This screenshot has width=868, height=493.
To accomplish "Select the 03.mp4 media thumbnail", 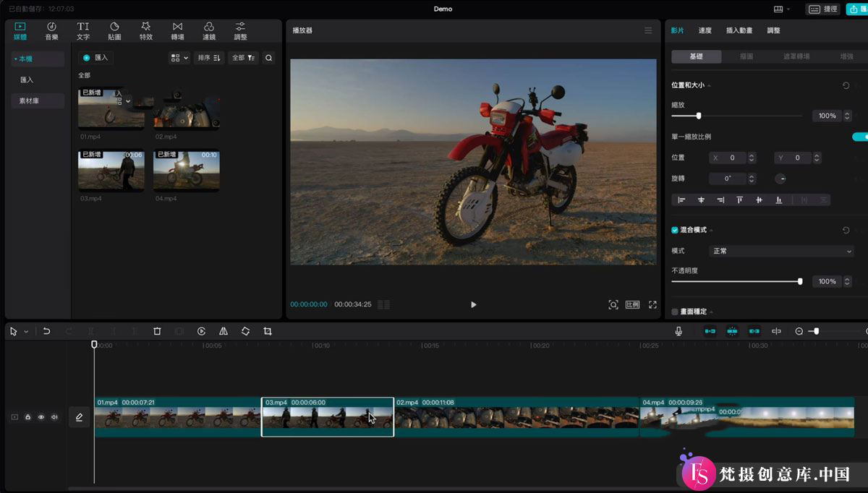I will 111,170.
